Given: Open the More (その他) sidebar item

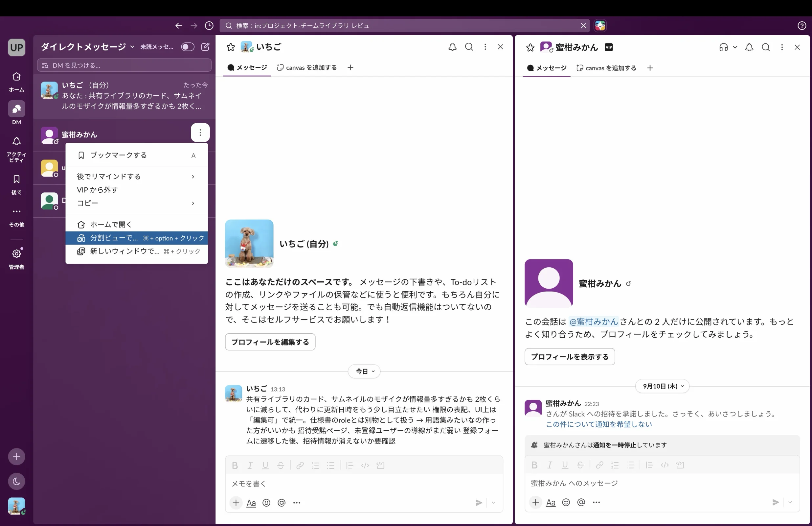Looking at the screenshot, I should tap(16, 217).
